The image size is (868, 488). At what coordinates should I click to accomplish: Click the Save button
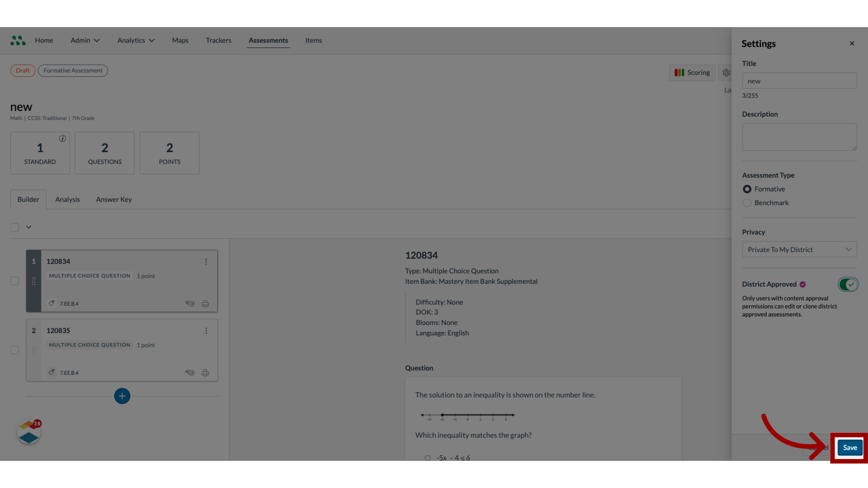849,447
